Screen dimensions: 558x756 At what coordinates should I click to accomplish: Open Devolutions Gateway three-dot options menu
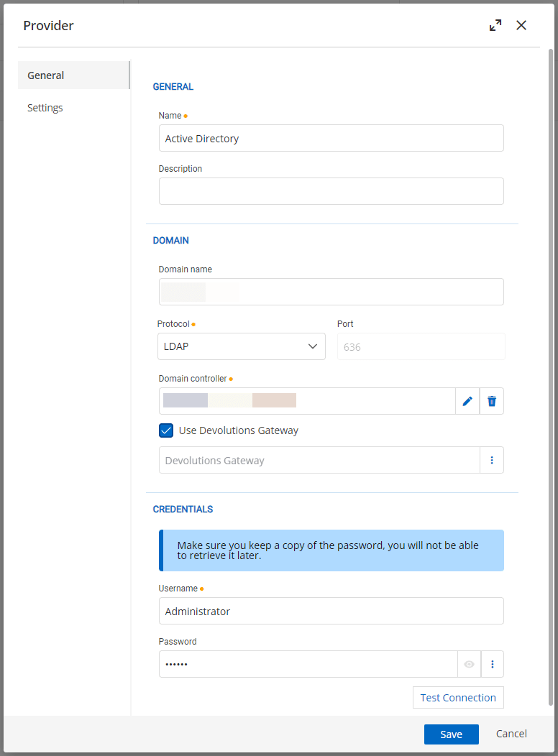coord(492,460)
